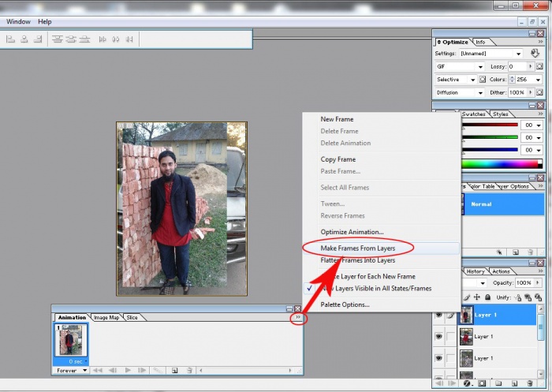Image resolution: width=552 pixels, height=392 pixels.
Task: Select frame 1 thumbnail in Animation palette
Action: (x=71, y=340)
